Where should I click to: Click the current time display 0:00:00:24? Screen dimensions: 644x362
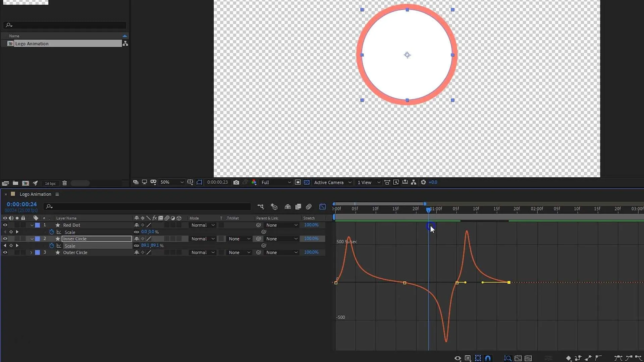tap(21, 204)
